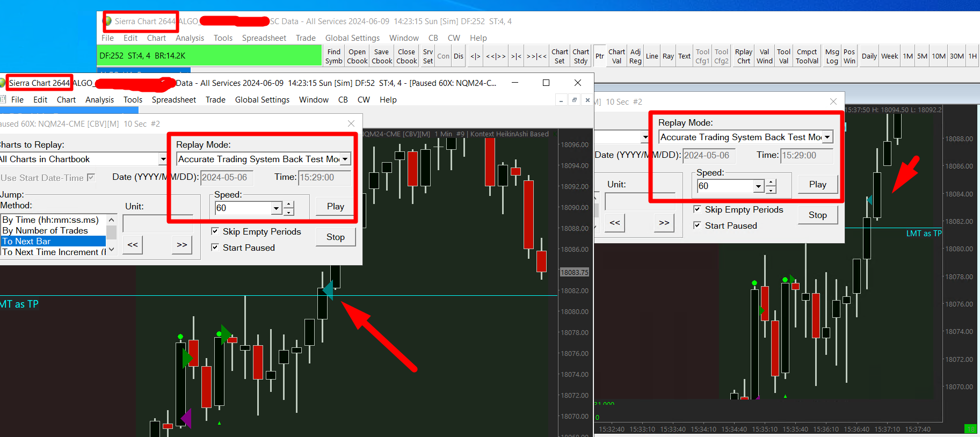Select the Line drawing tool
The width and height of the screenshot is (980, 437).
[652, 56]
